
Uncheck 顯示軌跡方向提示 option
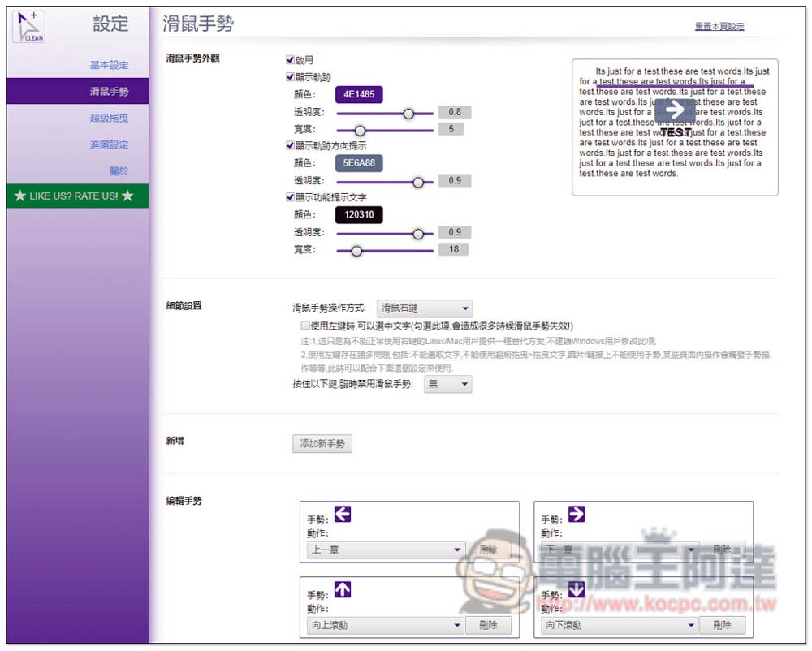click(x=290, y=145)
